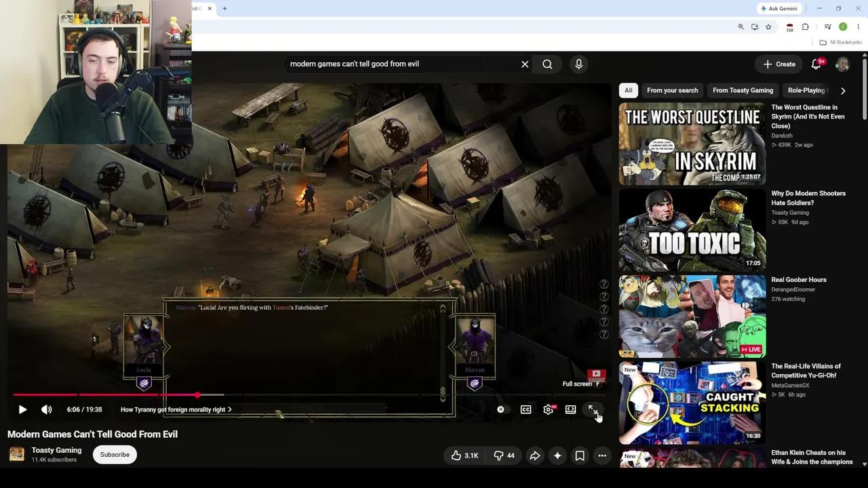Image resolution: width=868 pixels, height=488 pixels.
Task: Open video settings gear with HD badge
Action: [x=548, y=409]
